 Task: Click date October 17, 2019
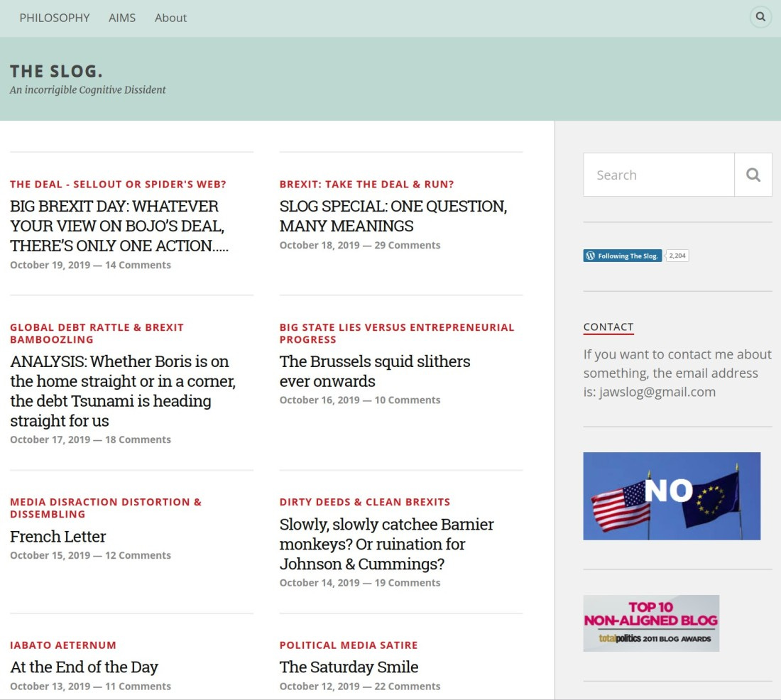pos(50,439)
